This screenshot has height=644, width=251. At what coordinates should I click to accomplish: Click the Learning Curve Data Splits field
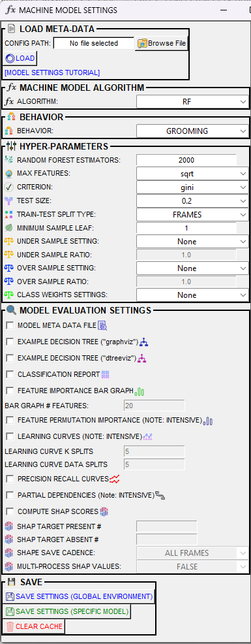coord(155,465)
